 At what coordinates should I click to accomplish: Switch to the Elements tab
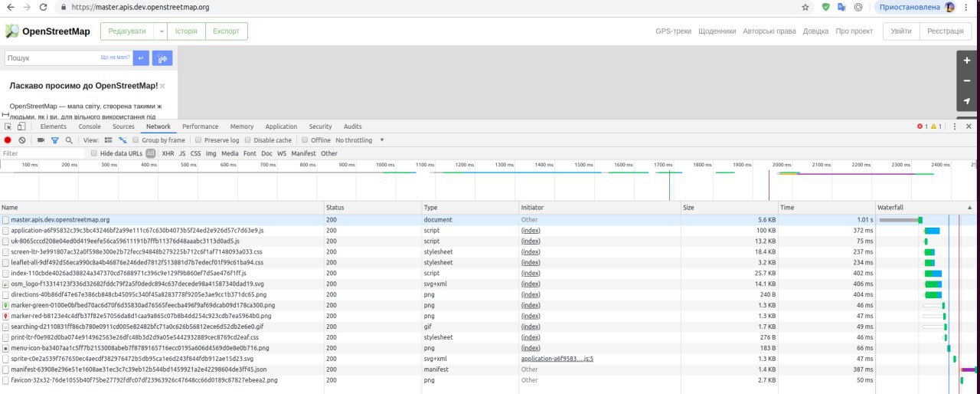coord(53,126)
